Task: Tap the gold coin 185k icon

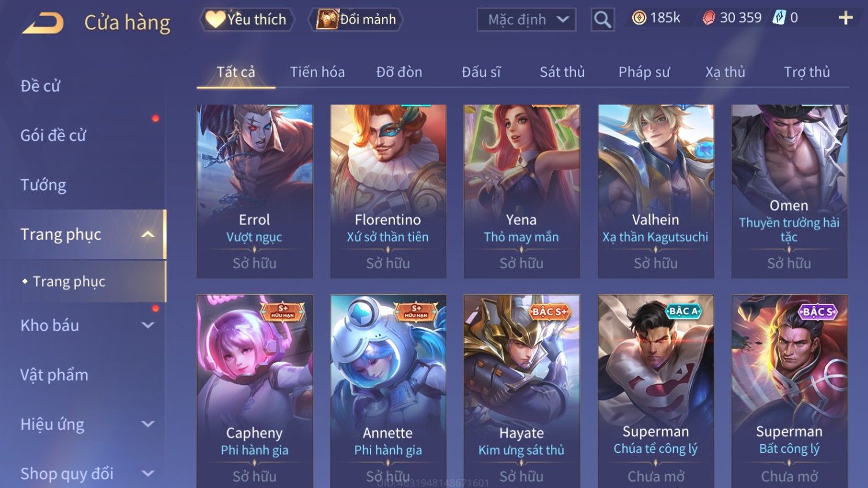Action: coord(639,18)
